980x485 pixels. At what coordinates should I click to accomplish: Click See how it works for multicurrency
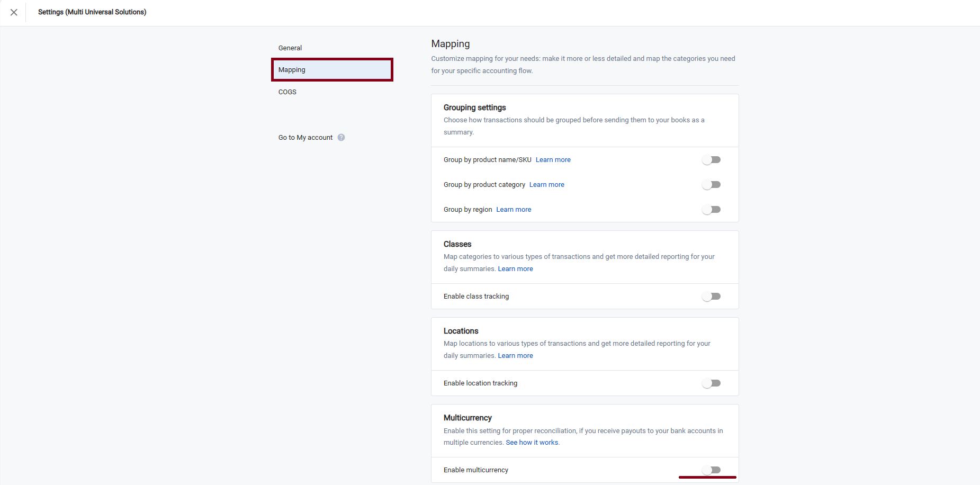(532, 442)
